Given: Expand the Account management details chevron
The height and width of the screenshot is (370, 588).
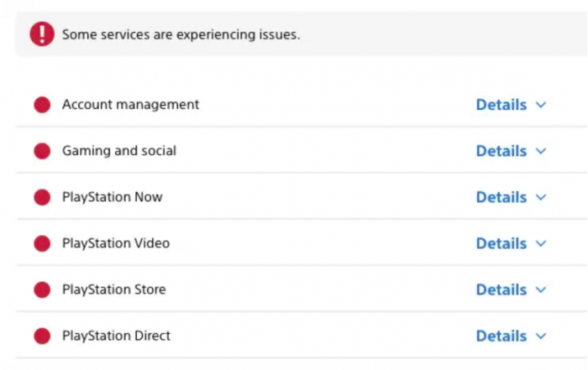Looking at the screenshot, I should 541,105.
